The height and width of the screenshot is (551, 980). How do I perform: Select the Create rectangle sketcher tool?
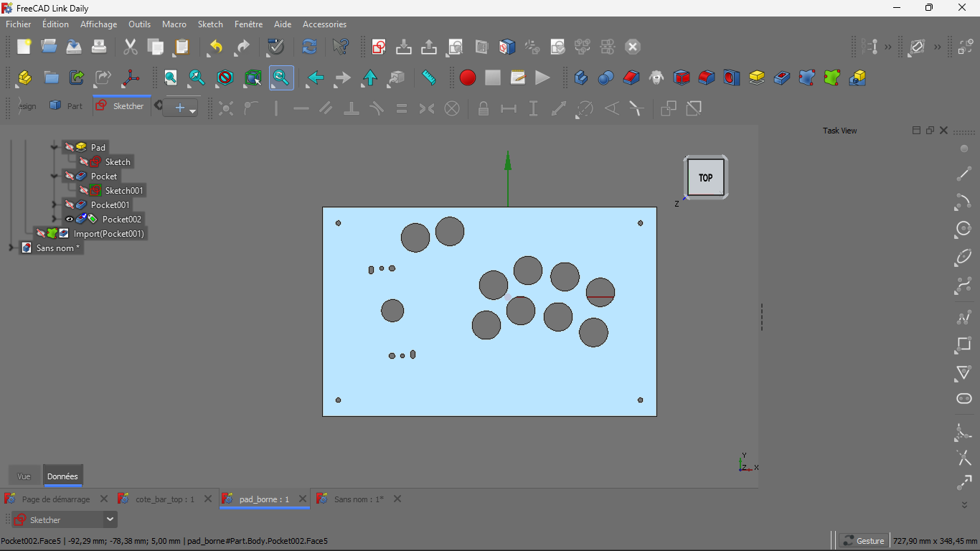pyautogui.click(x=964, y=345)
